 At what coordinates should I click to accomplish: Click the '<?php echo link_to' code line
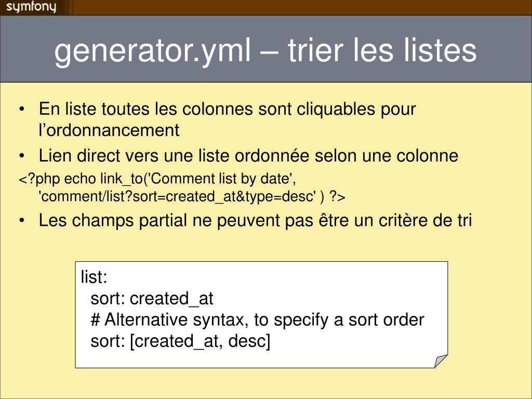pyautogui.click(x=157, y=179)
